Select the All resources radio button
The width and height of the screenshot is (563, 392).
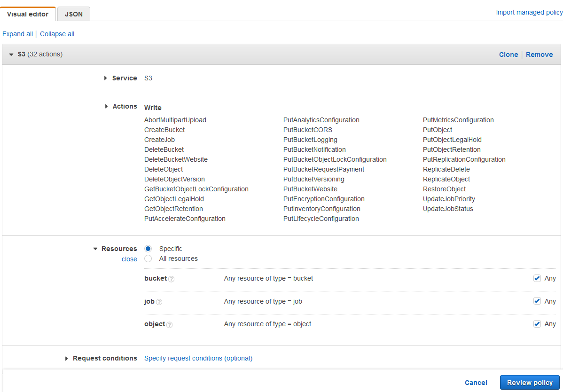[x=148, y=259]
